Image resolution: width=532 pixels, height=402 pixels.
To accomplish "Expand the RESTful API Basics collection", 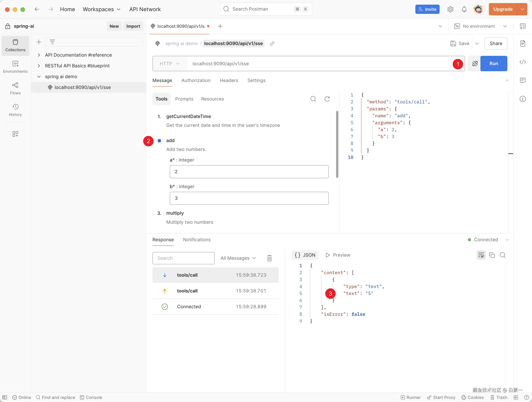I will pos(39,66).
